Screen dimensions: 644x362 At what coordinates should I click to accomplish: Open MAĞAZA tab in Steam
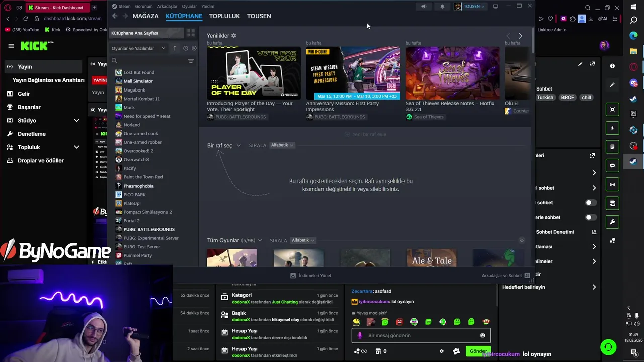(x=146, y=16)
